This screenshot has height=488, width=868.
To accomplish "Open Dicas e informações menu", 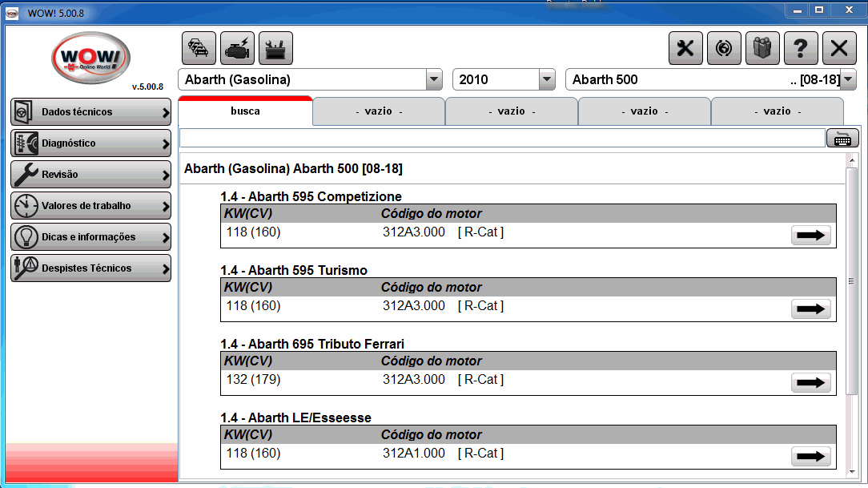I will click(x=90, y=237).
